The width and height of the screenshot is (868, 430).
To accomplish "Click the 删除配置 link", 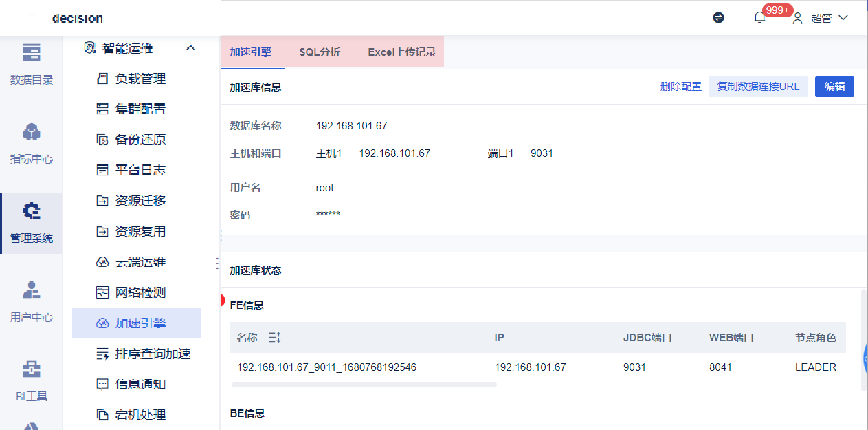I will (680, 87).
